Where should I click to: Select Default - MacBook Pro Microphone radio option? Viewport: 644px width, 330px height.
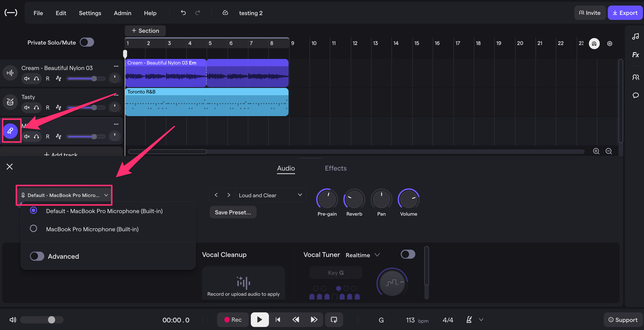click(33, 210)
